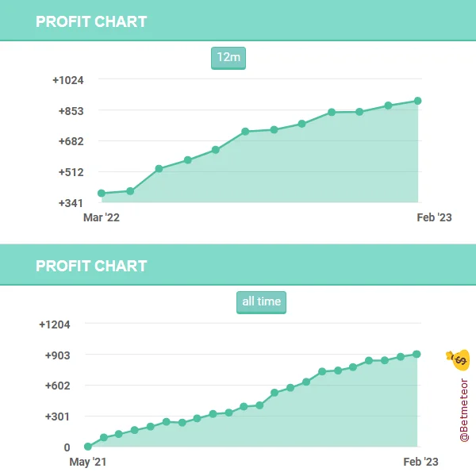
Task: Click last data point of all time chart
Action: pos(417,354)
